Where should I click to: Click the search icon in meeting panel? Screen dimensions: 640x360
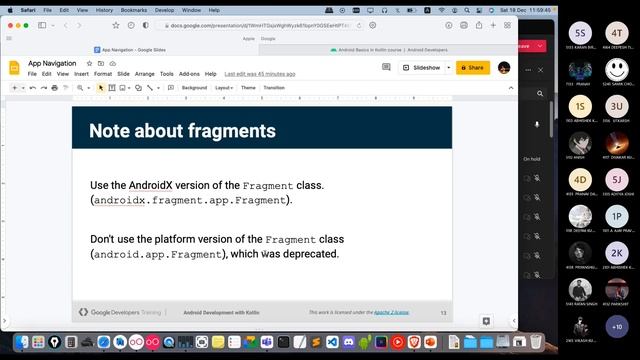click(x=540, y=93)
